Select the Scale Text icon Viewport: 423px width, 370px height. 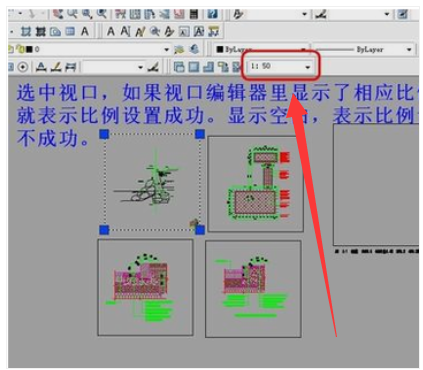(x=184, y=32)
